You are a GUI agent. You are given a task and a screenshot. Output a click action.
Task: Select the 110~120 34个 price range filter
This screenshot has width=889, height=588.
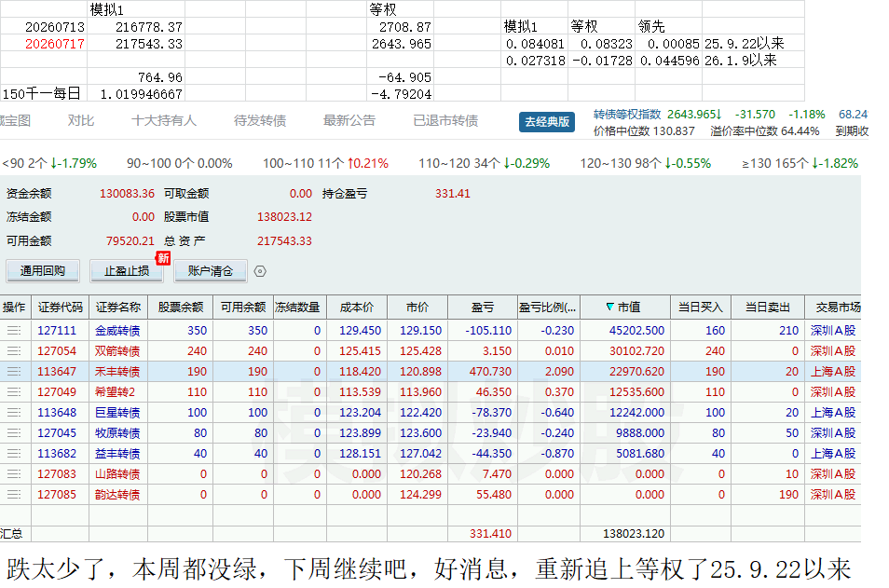pyautogui.click(x=485, y=163)
